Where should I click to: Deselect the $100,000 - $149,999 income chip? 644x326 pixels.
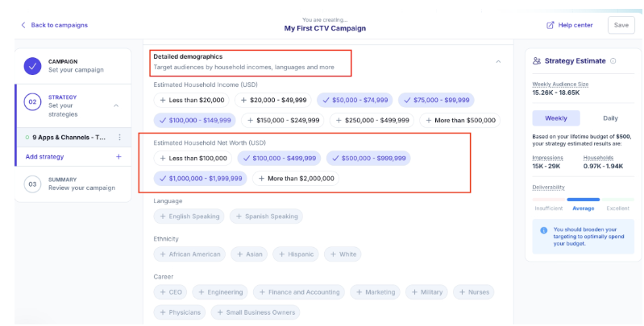[x=195, y=121]
